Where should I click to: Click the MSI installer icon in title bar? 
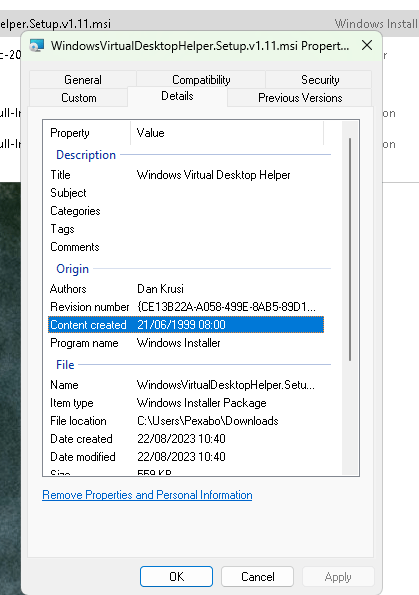[37, 46]
